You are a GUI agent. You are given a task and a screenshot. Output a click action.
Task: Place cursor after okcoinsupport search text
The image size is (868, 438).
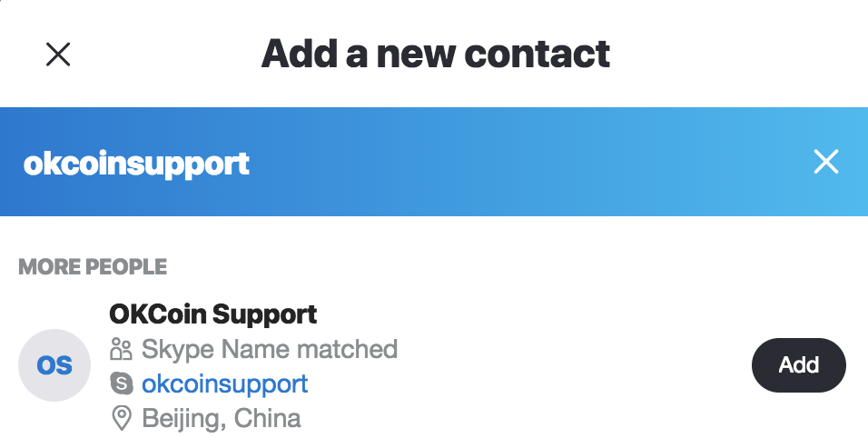[251, 164]
